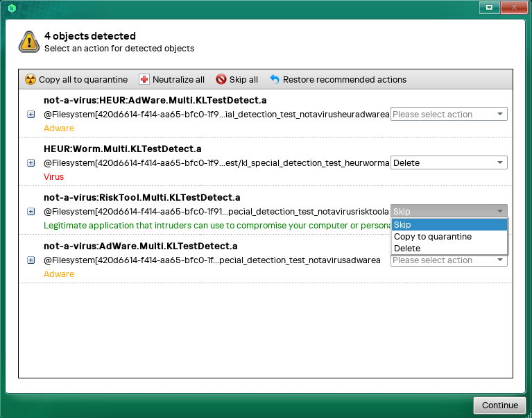This screenshot has height=418, width=532.
Task: Expand the HEUR:Worm detection entry
Action: 31,163
